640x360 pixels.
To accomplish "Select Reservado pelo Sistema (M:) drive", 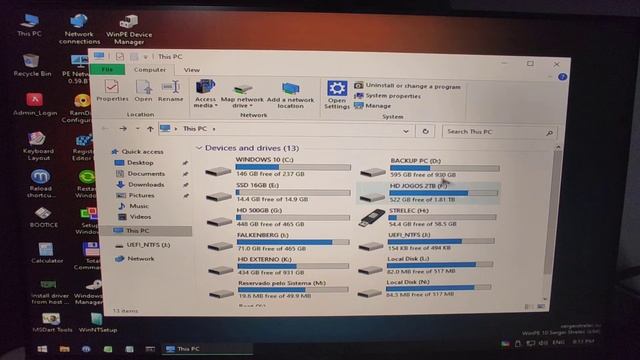I will (x=279, y=289).
